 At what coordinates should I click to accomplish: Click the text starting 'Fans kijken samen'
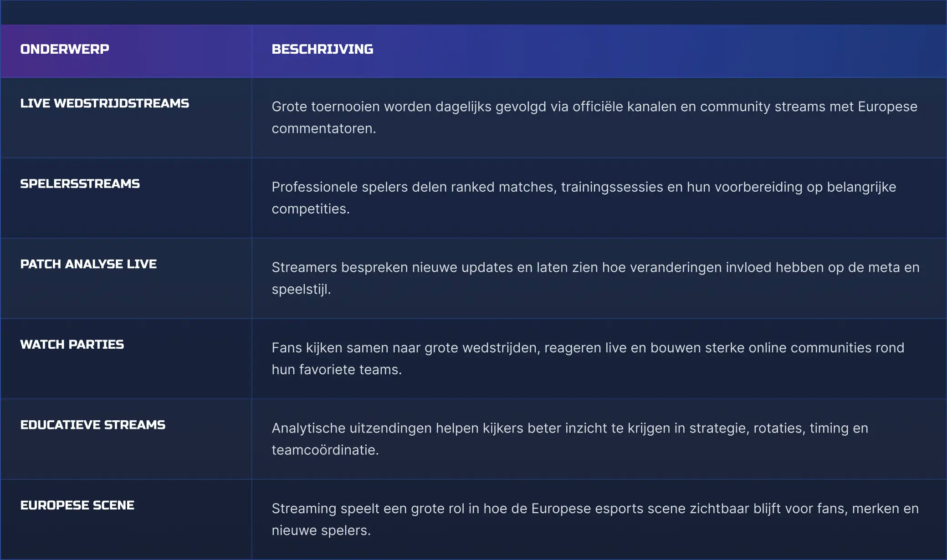(x=588, y=348)
